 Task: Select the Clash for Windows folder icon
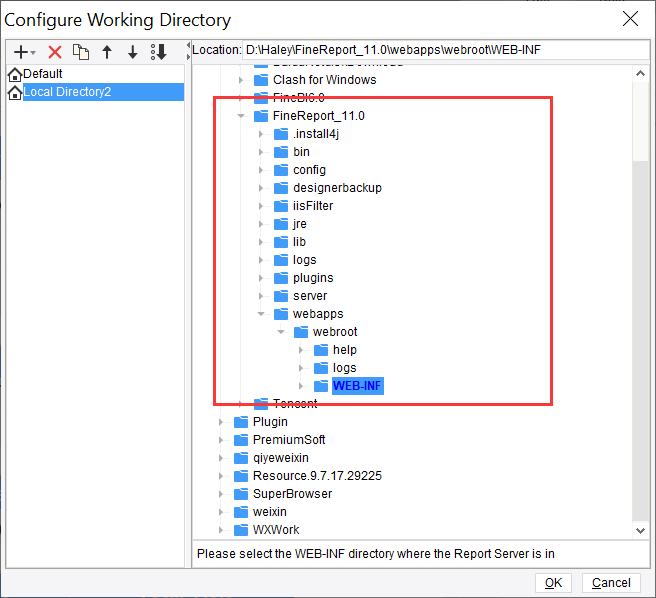click(261, 80)
